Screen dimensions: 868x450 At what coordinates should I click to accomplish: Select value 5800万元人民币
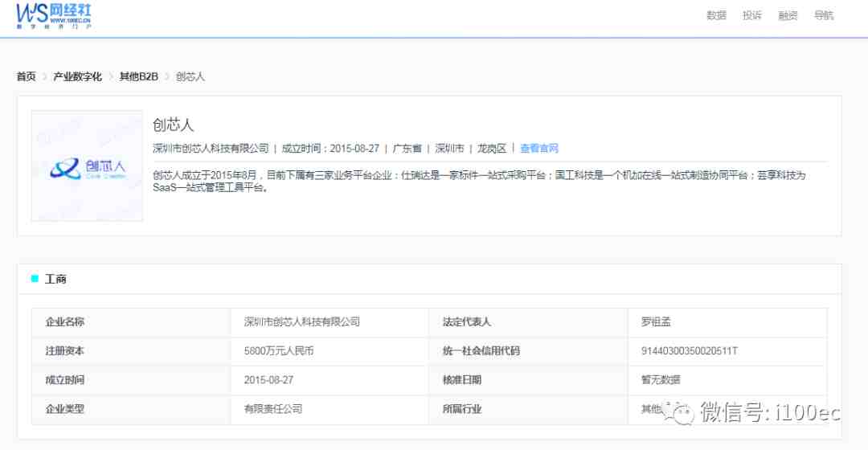tap(279, 351)
